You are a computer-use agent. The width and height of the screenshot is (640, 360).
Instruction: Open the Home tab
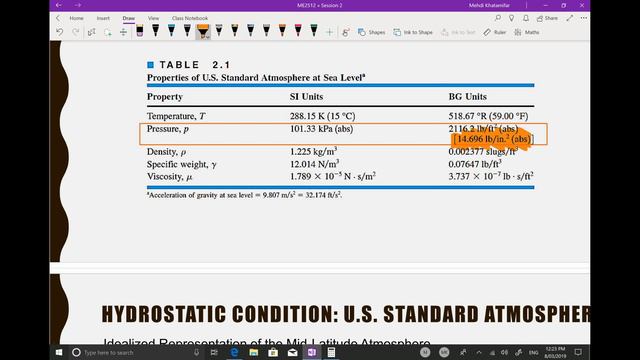pyautogui.click(x=76, y=18)
